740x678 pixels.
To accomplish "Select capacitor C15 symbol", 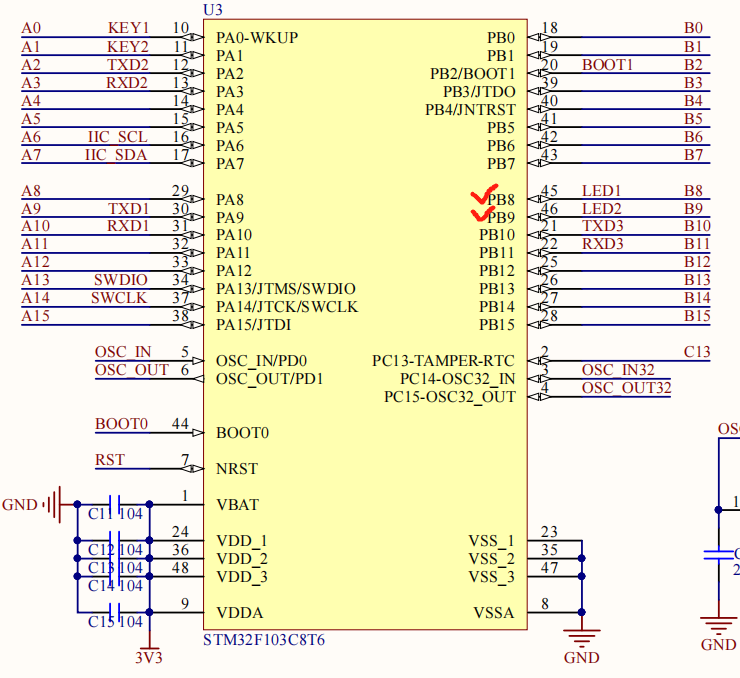I will click(114, 612).
